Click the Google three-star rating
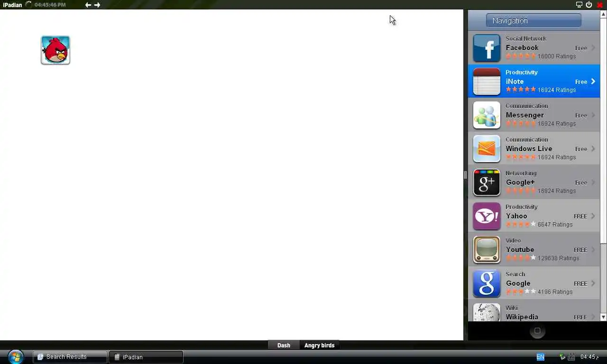 [x=521, y=291]
